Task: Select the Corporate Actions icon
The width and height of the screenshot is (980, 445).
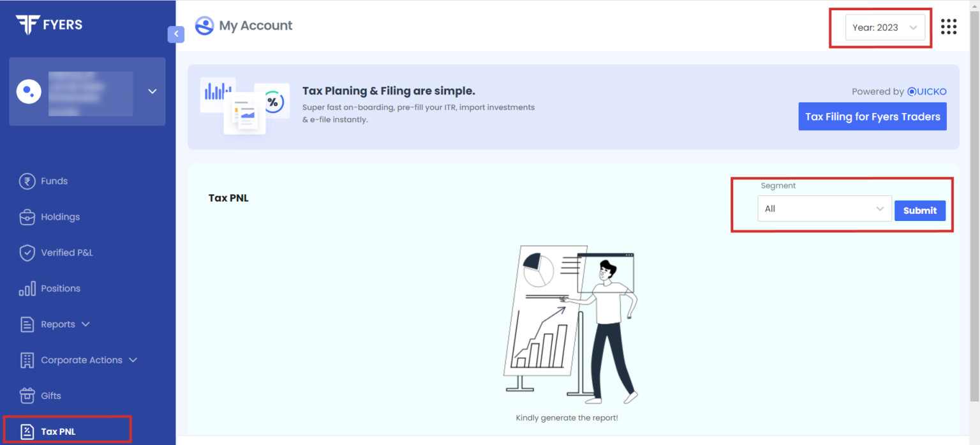Action: (27, 359)
